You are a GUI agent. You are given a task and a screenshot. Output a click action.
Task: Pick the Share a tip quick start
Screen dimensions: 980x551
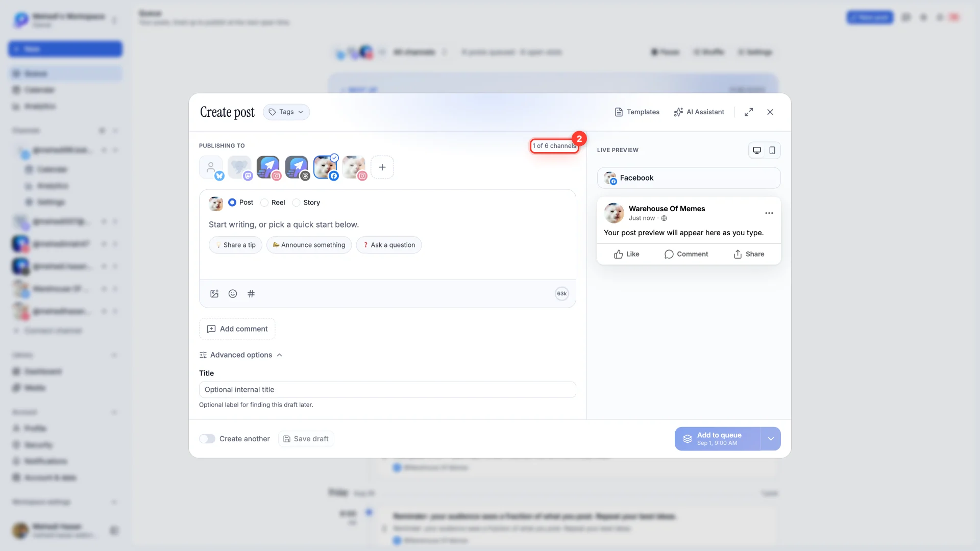coord(235,245)
